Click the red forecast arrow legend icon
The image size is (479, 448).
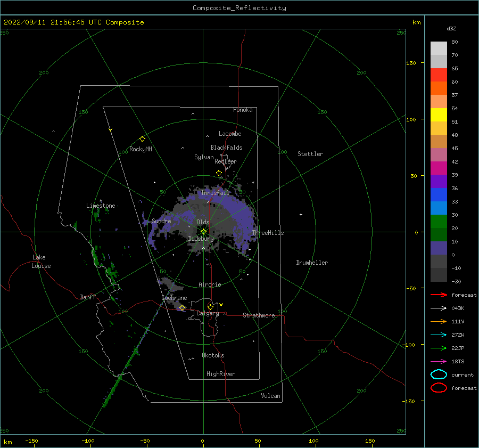439,295
